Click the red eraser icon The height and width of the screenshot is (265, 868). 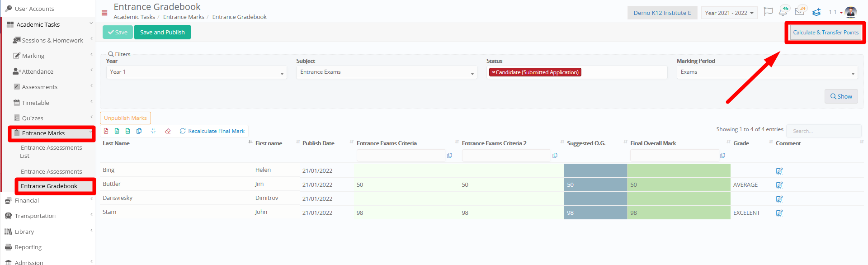(168, 131)
